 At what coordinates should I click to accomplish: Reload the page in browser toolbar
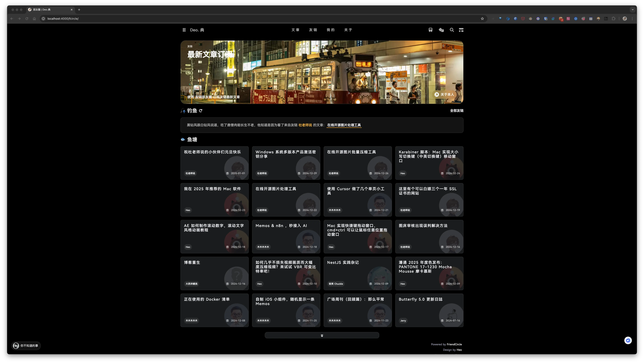coord(27,19)
